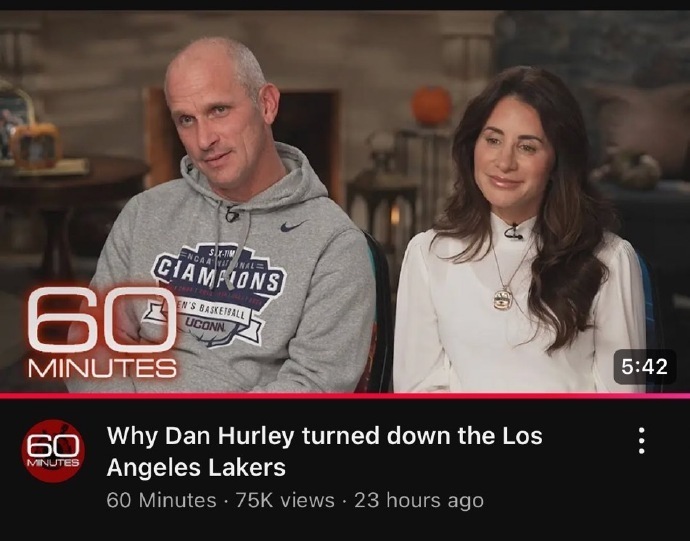Open the 60 Minutes channel avatar
690x541 pixels.
pos(53,451)
